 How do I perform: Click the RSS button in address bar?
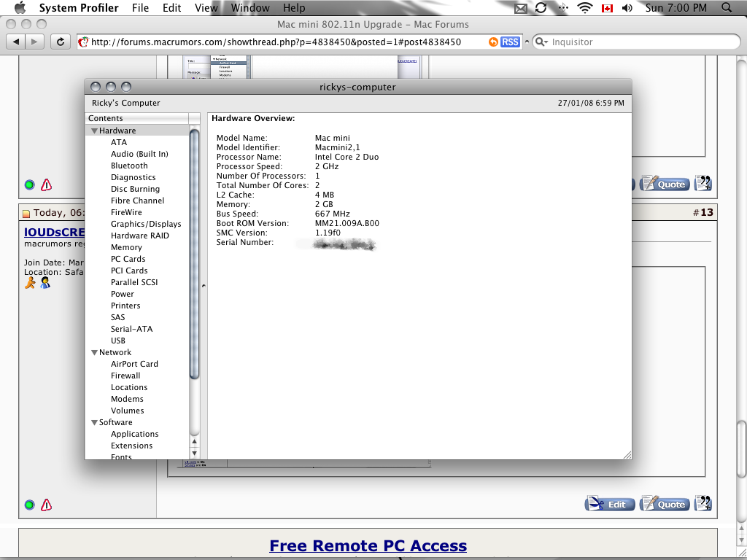pyautogui.click(x=510, y=42)
